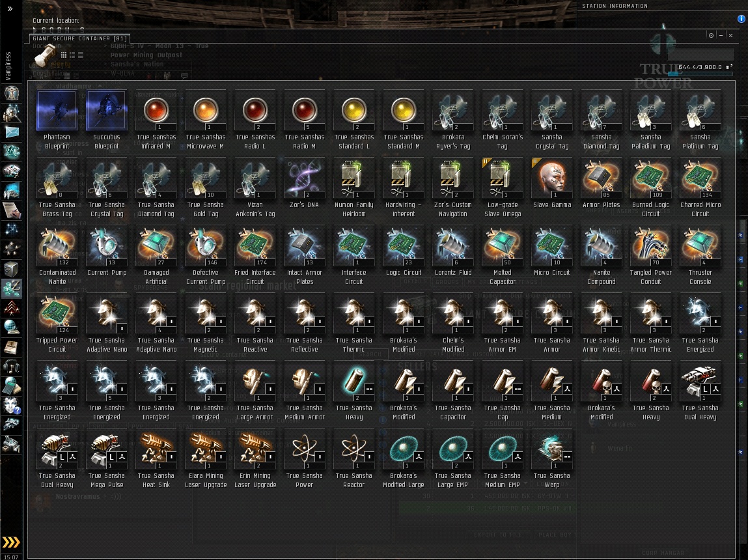Expand the sidebar with top double-chevron
Screen dimensions: 748x560
(x=10, y=8)
